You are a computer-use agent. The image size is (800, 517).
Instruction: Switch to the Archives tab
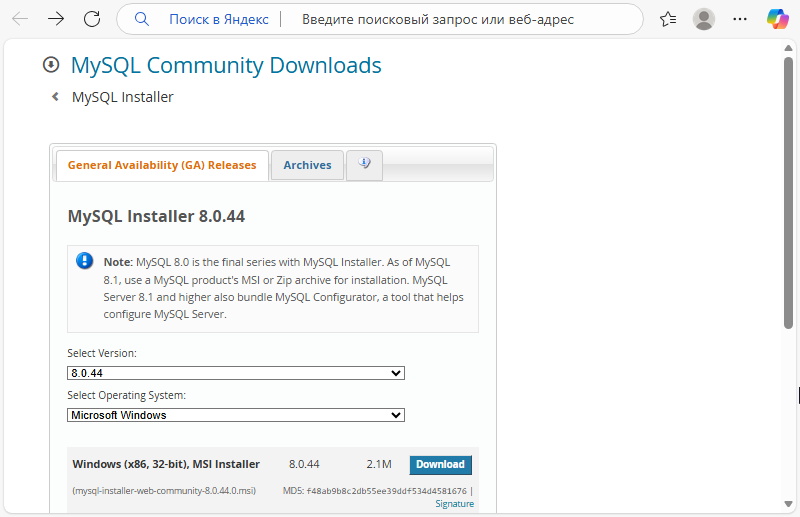(307, 165)
